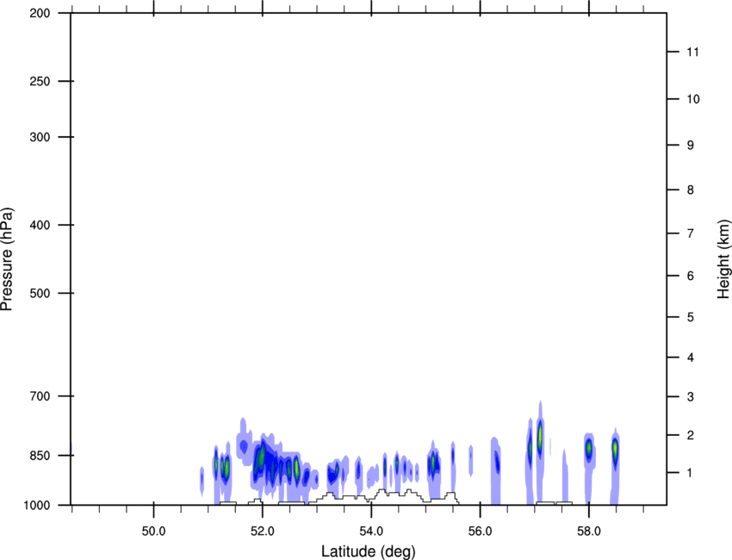This screenshot has height=560, width=732.
Task: Click the 50.0 latitude tick label
Action: point(153,532)
